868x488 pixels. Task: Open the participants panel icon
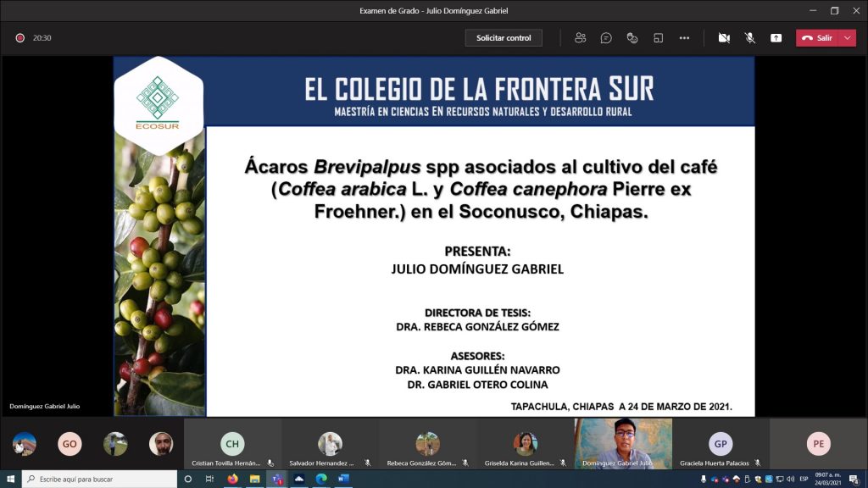click(x=580, y=37)
